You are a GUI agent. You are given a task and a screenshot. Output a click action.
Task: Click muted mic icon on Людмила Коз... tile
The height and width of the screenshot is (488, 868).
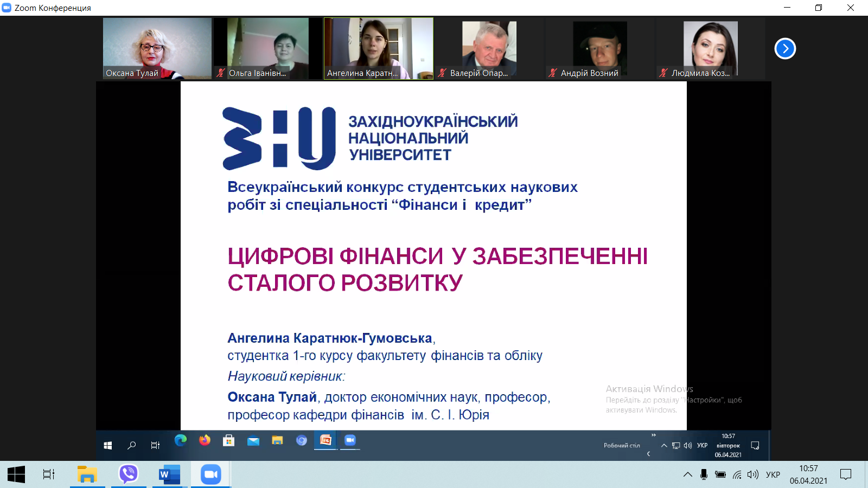tap(663, 73)
